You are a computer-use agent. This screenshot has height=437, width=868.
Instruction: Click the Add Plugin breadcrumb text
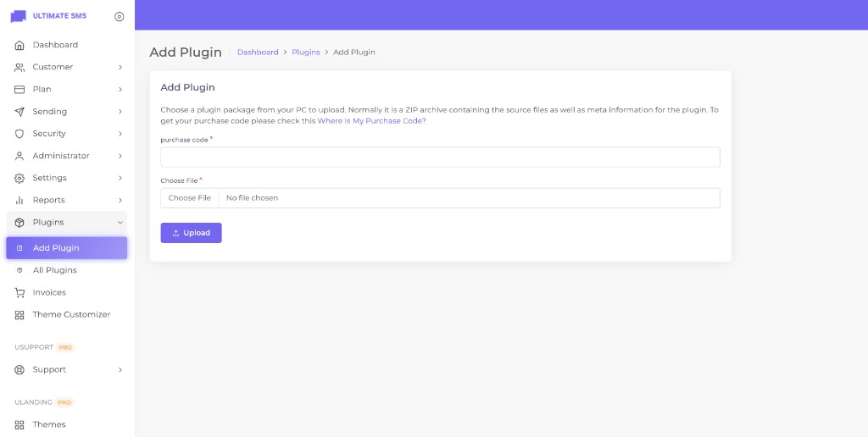tap(354, 52)
